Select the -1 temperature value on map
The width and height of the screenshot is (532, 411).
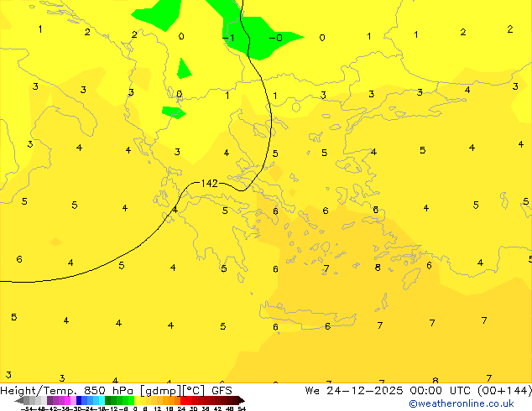pos(227,38)
